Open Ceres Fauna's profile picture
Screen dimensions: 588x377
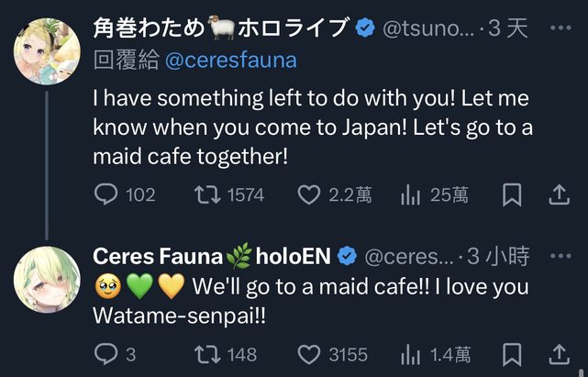coord(46,278)
